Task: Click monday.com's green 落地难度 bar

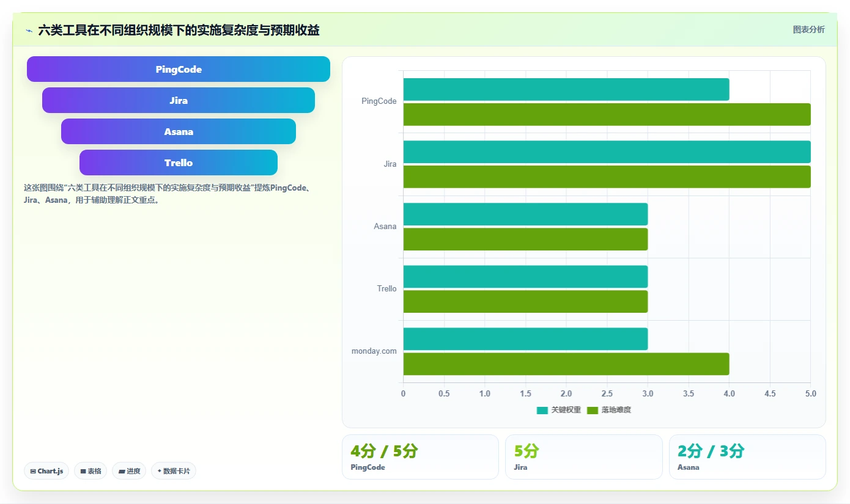Action: tap(566, 363)
